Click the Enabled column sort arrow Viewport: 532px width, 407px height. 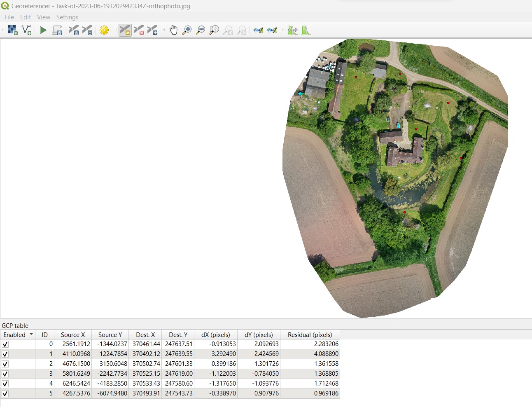click(31, 334)
